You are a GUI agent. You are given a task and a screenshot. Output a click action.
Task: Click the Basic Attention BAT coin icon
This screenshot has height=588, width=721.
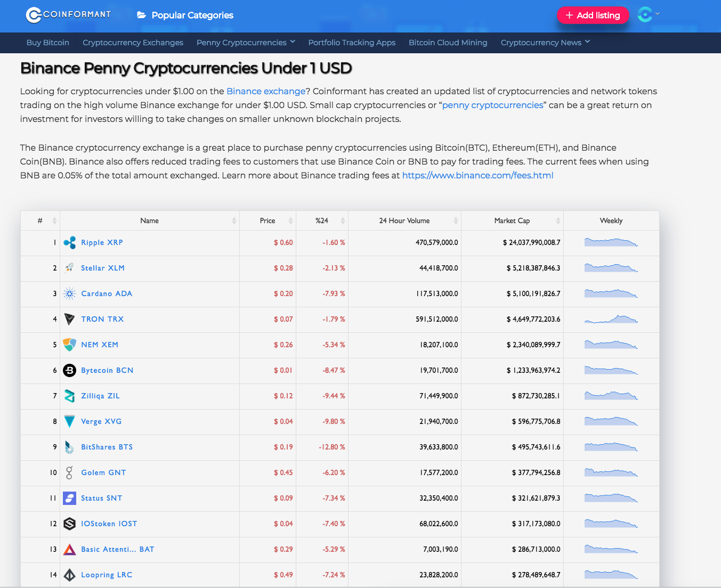69,549
